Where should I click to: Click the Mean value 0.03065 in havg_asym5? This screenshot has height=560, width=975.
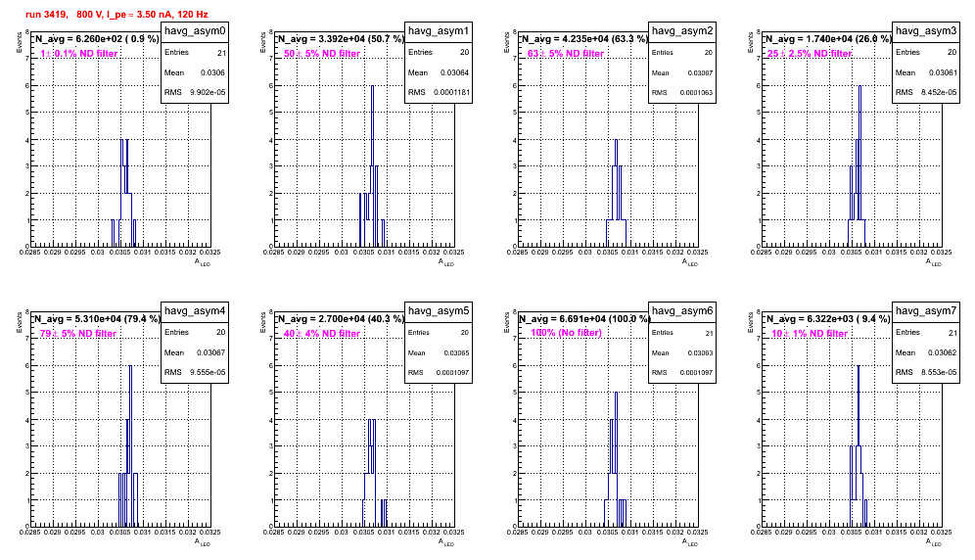456,352
